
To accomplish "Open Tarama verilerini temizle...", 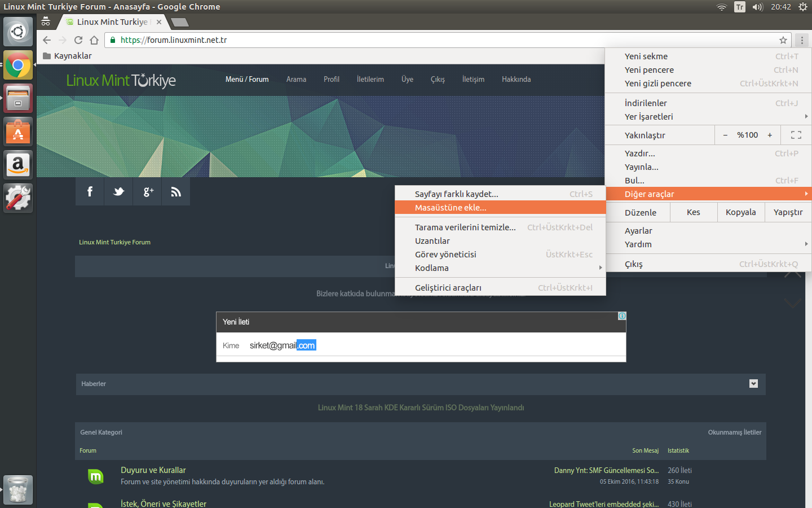I will tap(500, 227).
